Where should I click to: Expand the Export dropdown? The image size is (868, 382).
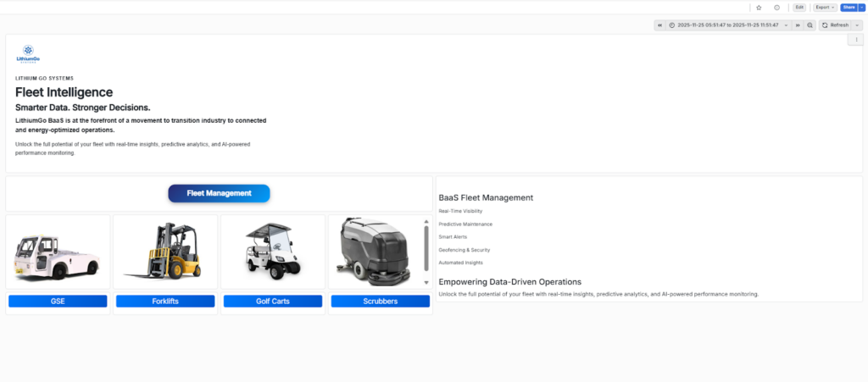tap(825, 7)
